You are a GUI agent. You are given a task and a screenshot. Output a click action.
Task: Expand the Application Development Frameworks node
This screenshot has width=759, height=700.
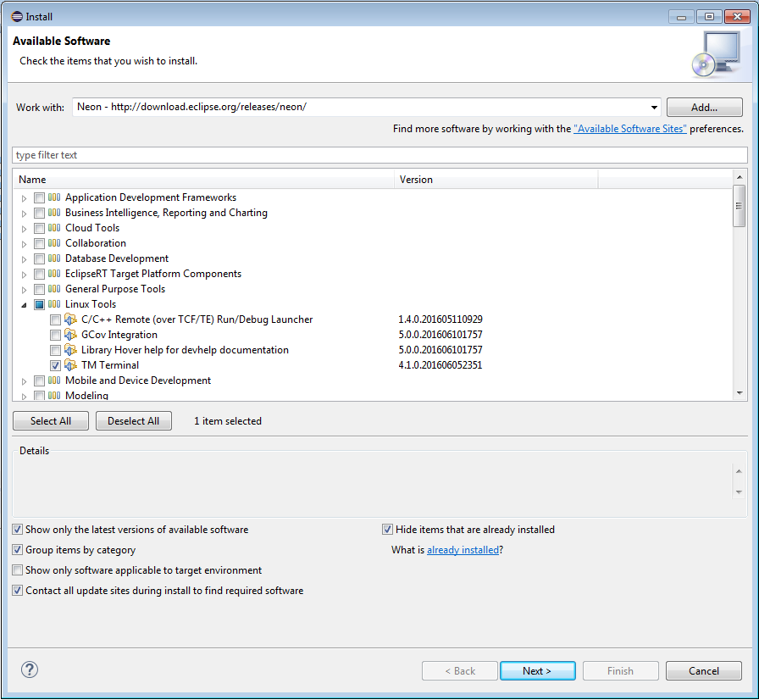pyautogui.click(x=24, y=198)
